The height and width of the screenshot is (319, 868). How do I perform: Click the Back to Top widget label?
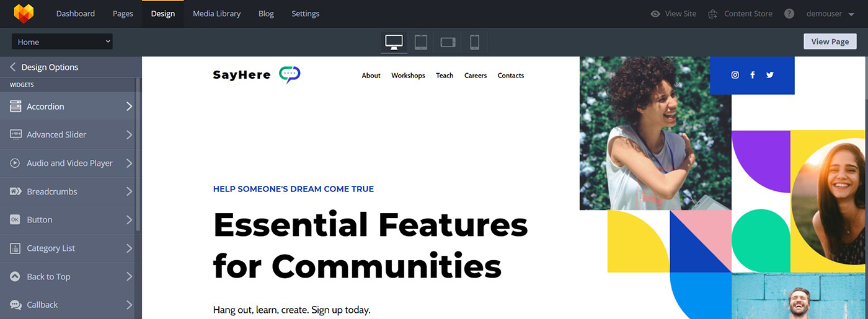point(48,277)
